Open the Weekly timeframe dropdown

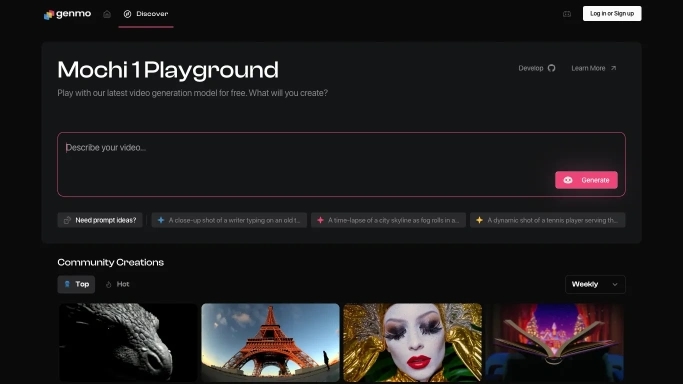pyautogui.click(x=595, y=284)
